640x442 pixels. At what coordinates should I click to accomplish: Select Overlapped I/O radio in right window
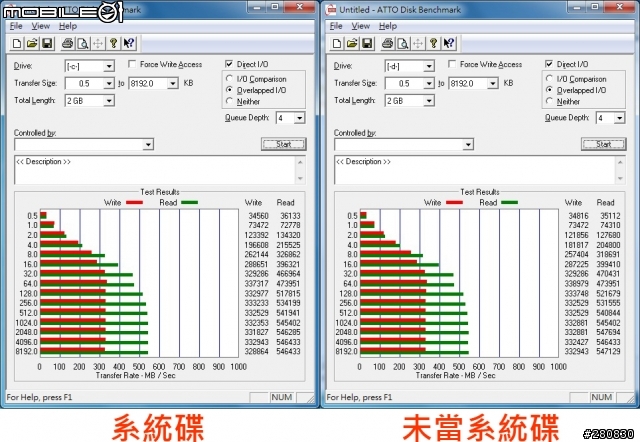tap(549, 89)
